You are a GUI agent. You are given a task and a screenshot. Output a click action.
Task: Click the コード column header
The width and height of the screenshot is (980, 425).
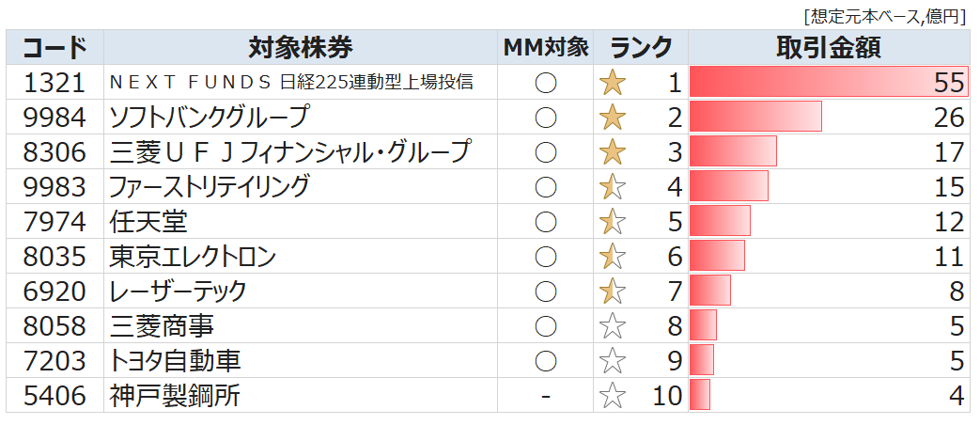click(54, 48)
